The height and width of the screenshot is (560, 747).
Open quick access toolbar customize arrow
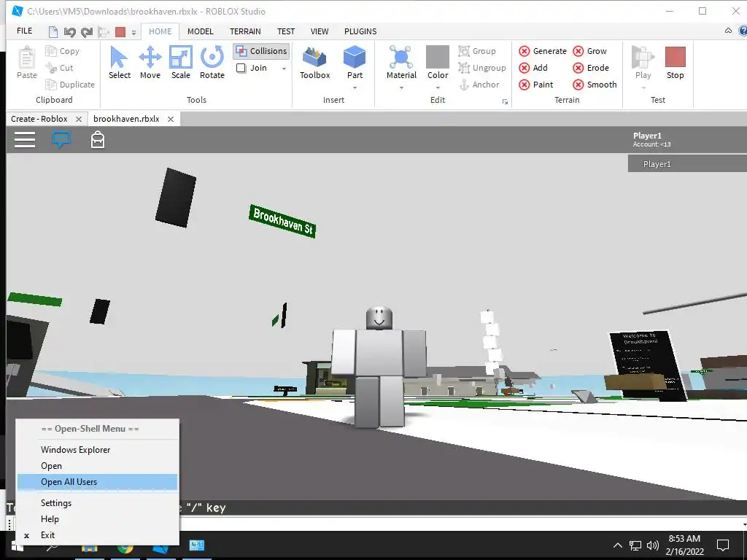point(134,33)
